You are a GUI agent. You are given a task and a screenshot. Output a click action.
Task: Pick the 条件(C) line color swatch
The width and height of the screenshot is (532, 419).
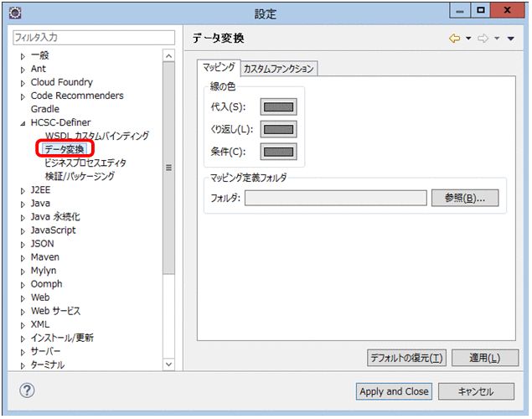pyautogui.click(x=278, y=152)
